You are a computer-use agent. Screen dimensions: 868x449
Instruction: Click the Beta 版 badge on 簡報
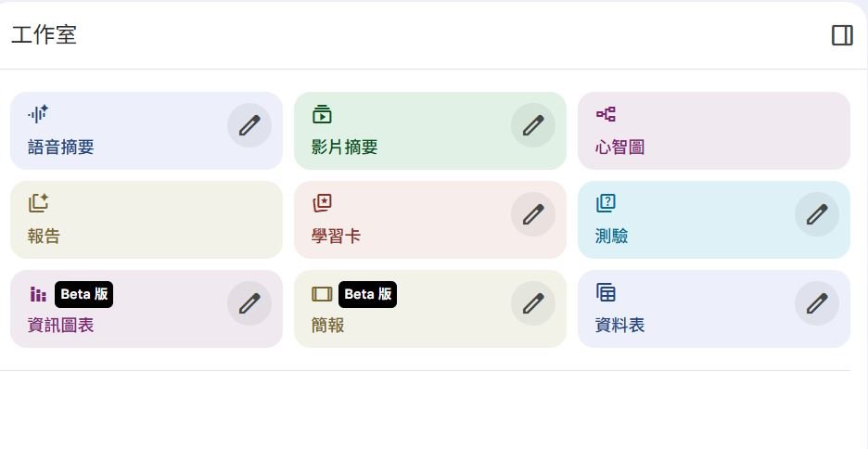367,294
